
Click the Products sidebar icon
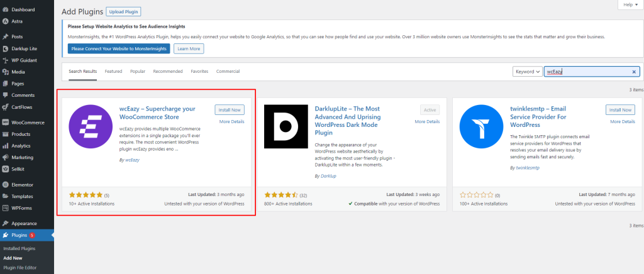(x=5, y=134)
